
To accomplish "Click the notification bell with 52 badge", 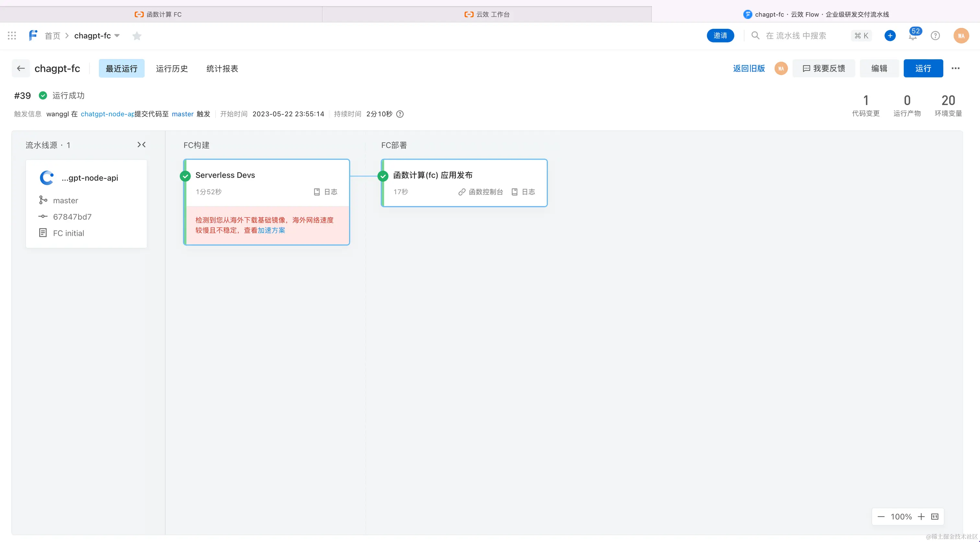I will (x=913, y=36).
